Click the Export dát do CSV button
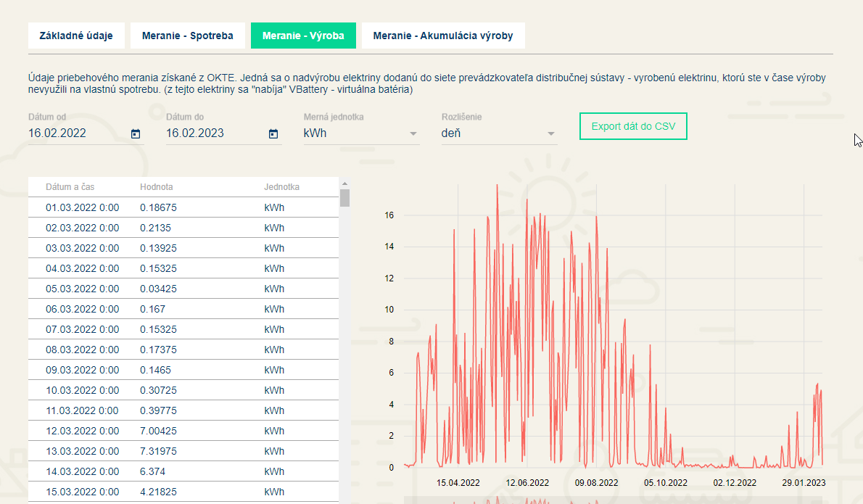 click(x=633, y=127)
